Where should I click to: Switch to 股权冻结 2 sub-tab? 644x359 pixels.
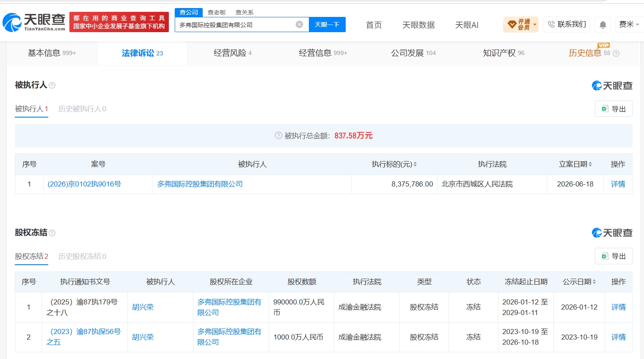32,257
